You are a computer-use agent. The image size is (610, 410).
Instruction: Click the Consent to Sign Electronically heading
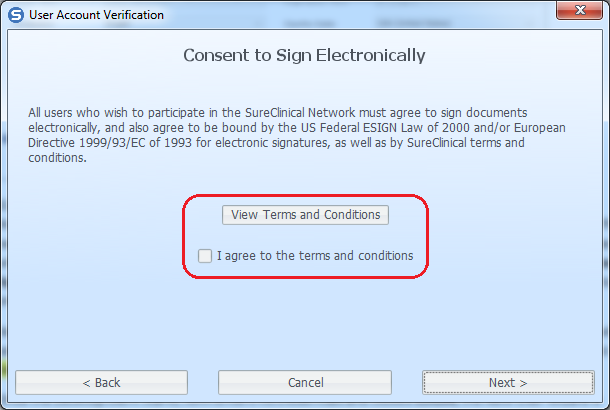point(305,55)
